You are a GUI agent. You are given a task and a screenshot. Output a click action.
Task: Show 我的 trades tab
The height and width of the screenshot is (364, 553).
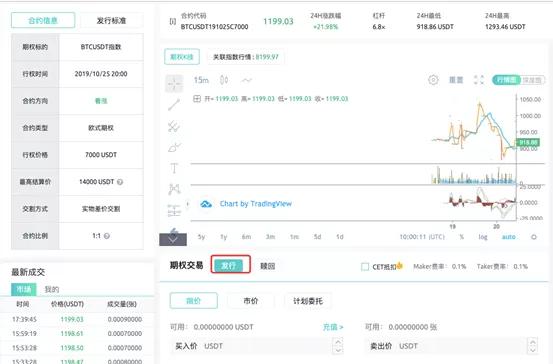point(52,290)
